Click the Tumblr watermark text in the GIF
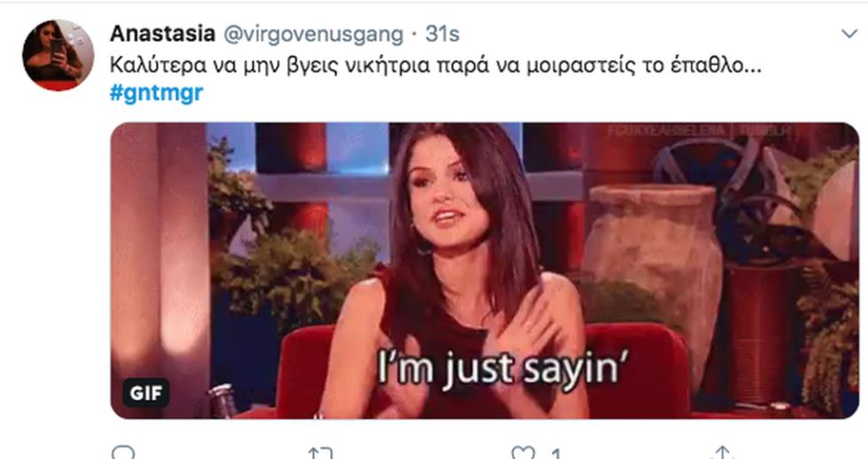Viewport: 868px width, 459px height. (x=701, y=132)
